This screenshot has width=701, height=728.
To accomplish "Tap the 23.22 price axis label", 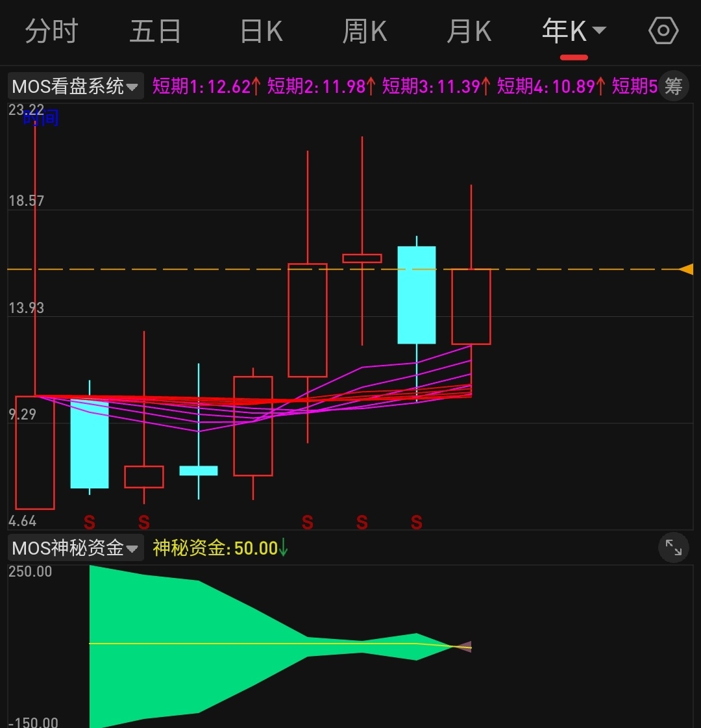I will point(27,110).
